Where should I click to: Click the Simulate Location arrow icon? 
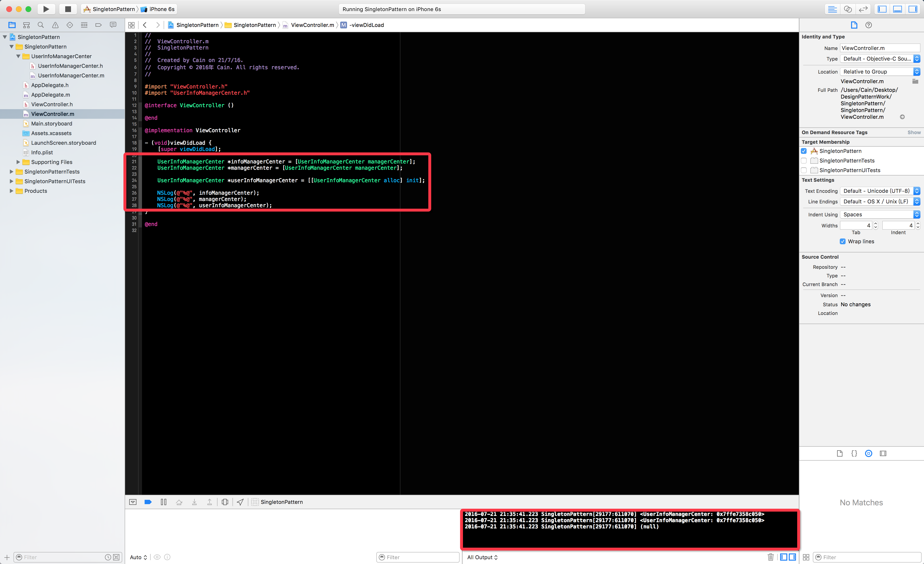click(x=240, y=502)
